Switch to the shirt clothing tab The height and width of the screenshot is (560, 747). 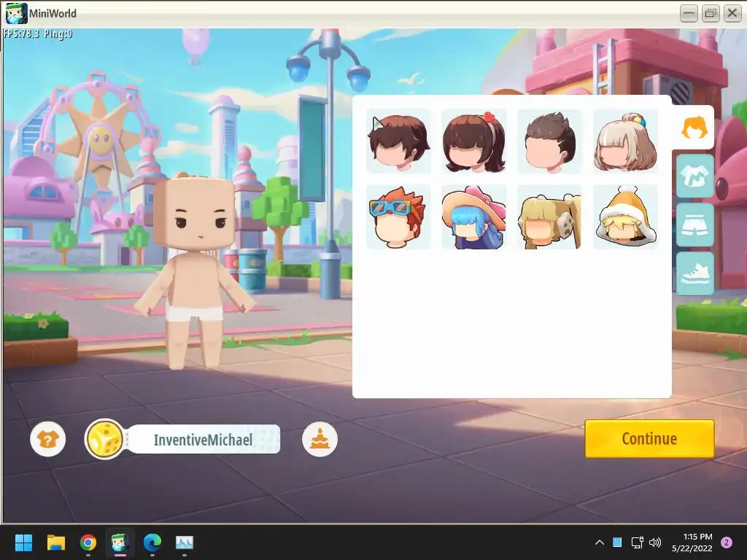click(x=695, y=176)
